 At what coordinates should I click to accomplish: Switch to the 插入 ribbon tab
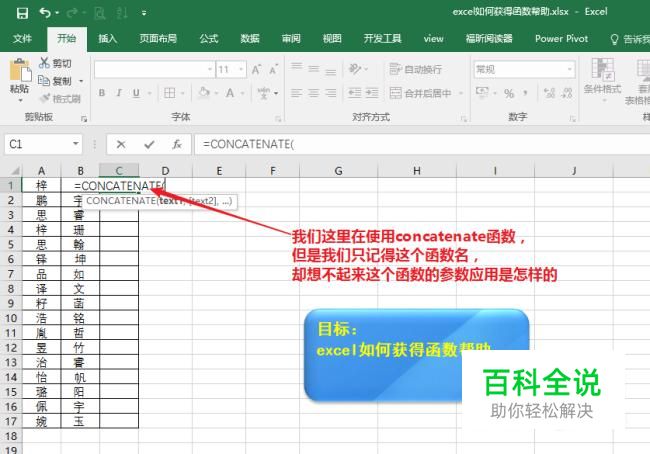[x=107, y=39]
